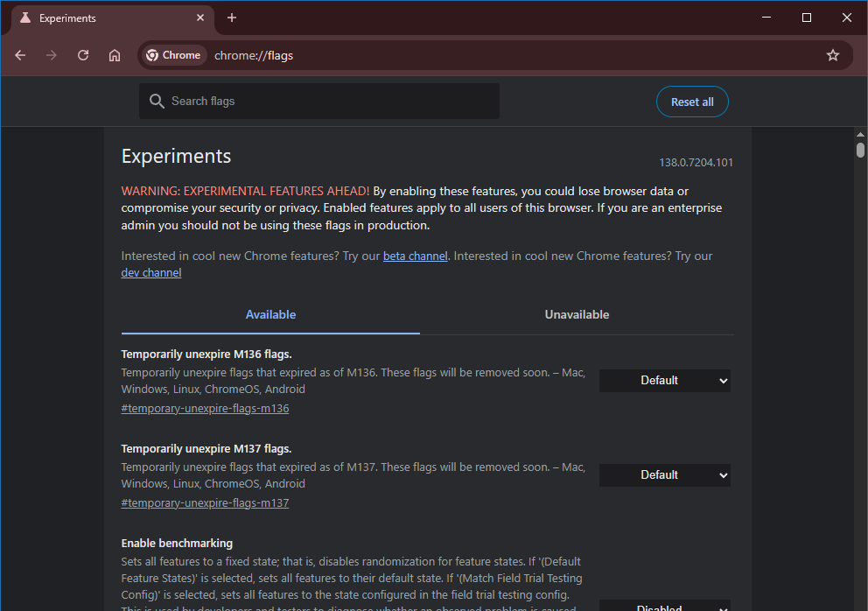The height and width of the screenshot is (611, 868).
Task: Open dropdown for unexpire M136 flags
Action: coord(664,381)
